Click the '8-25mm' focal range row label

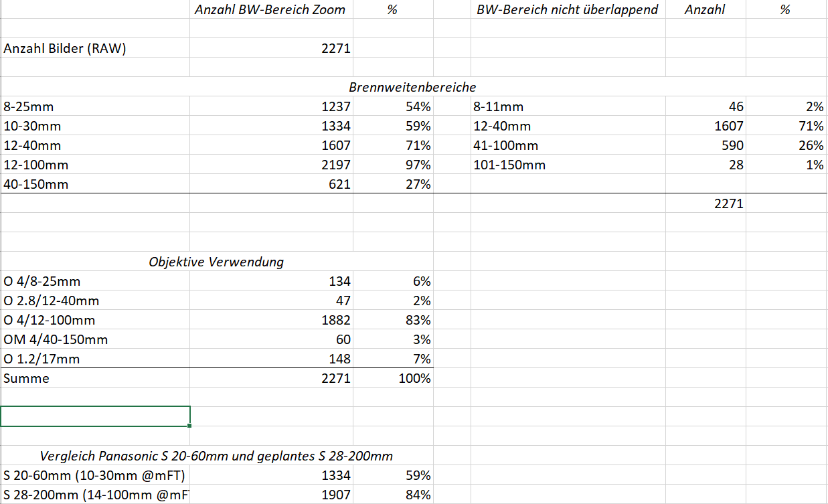click(29, 106)
